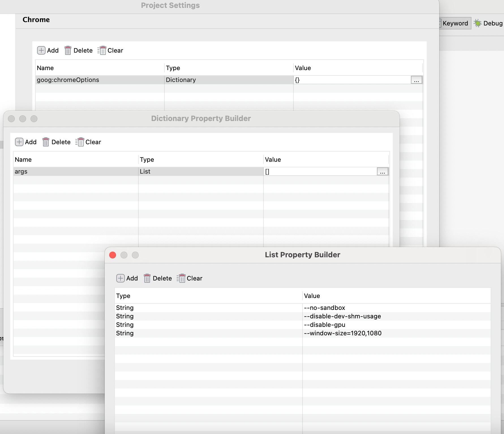Click Add in Chrome settings toolbar
The height and width of the screenshot is (434, 504).
tap(48, 50)
